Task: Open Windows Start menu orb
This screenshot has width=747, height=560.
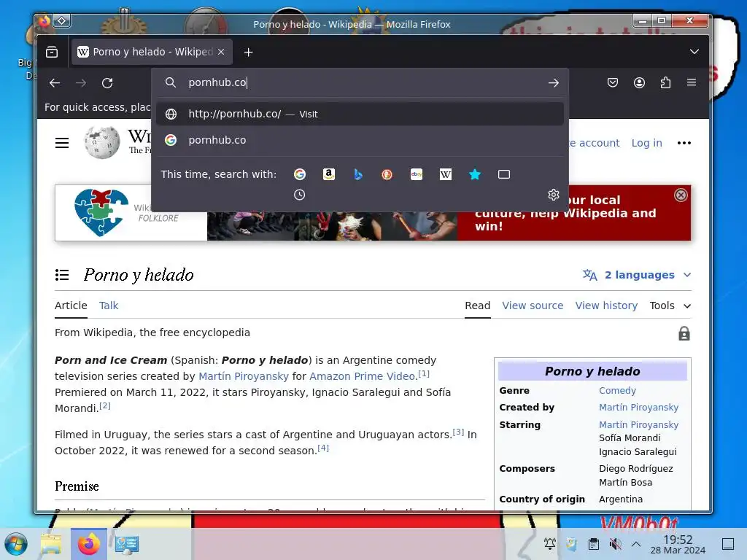Action: [x=16, y=544]
